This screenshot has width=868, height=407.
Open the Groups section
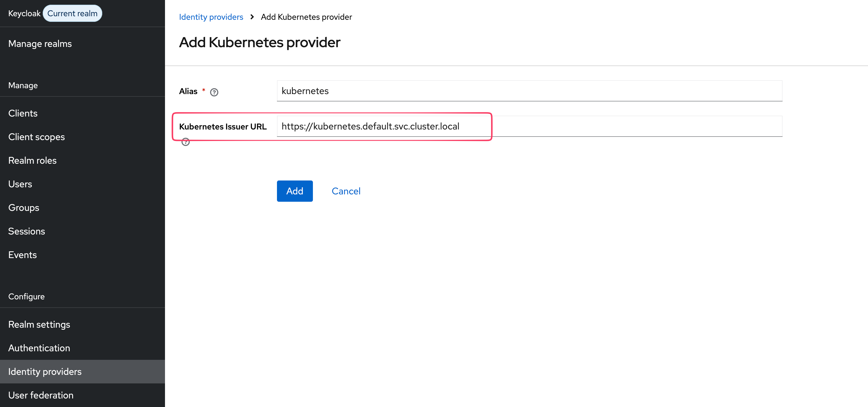coord(24,207)
